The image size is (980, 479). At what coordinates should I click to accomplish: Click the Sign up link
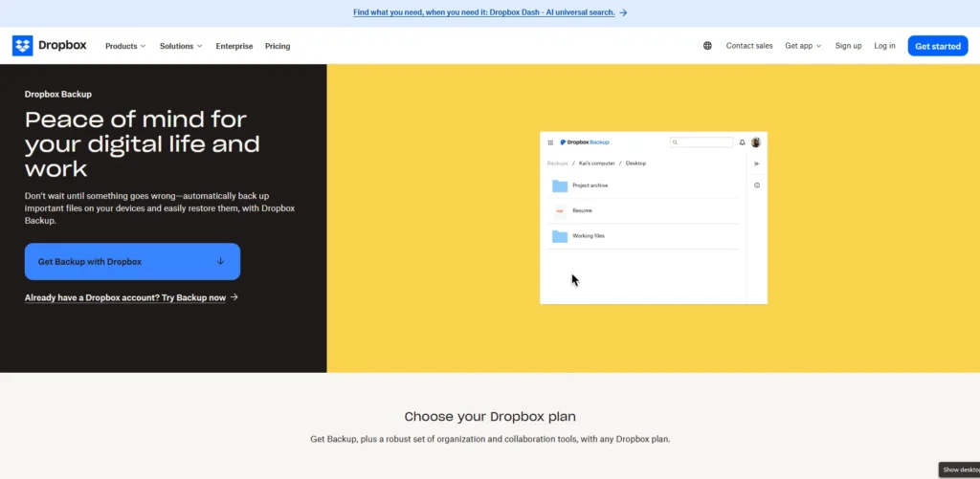point(848,46)
